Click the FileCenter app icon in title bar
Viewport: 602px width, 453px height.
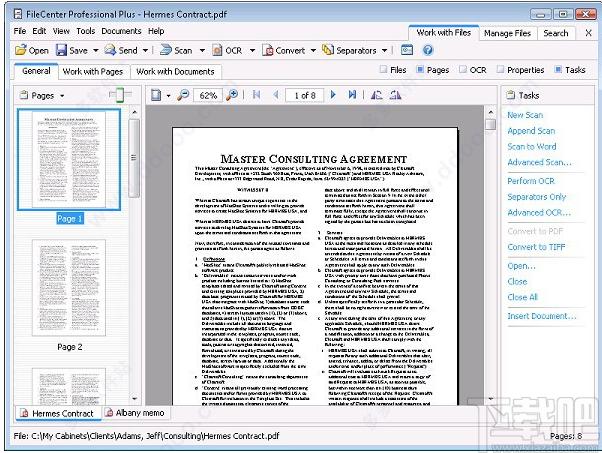pyautogui.click(x=18, y=14)
